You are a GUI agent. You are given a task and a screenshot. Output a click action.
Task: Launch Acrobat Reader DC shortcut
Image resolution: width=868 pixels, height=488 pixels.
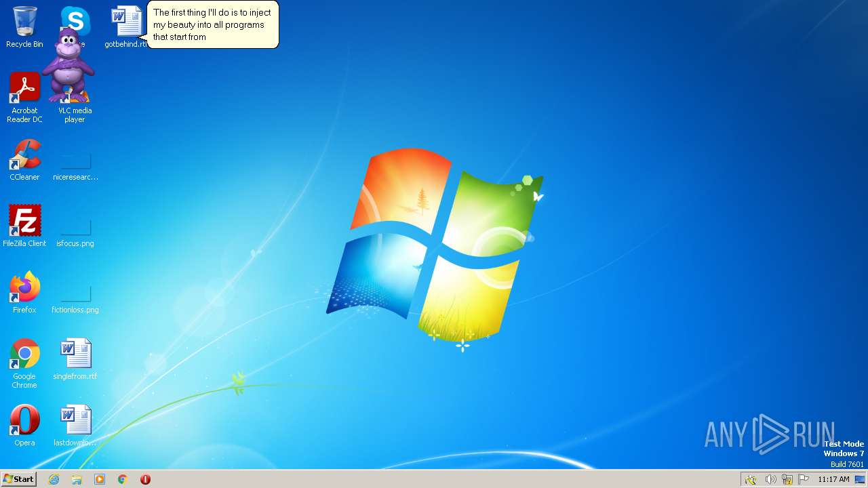click(24, 98)
